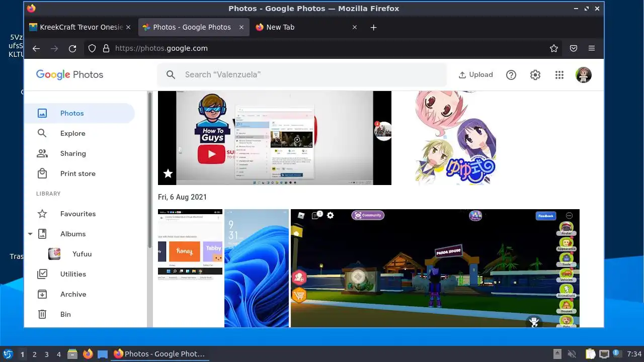The image size is (644, 362).
Task: Click the search magnifier icon
Action: [171, 74]
